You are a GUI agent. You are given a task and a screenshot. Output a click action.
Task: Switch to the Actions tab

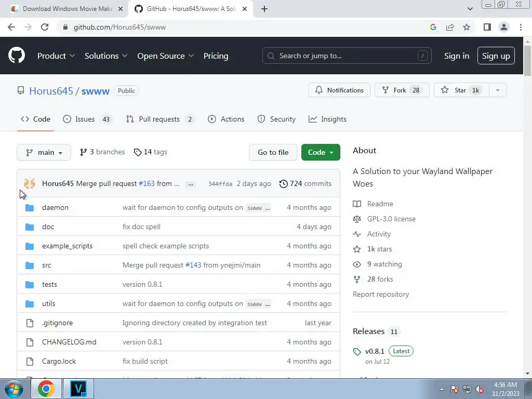tap(226, 119)
